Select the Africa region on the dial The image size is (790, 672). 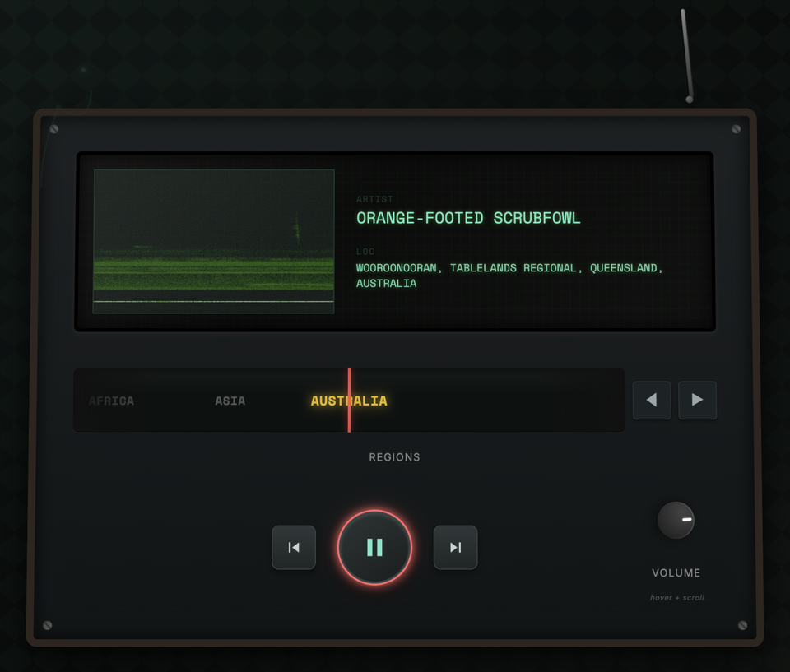[111, 401]
